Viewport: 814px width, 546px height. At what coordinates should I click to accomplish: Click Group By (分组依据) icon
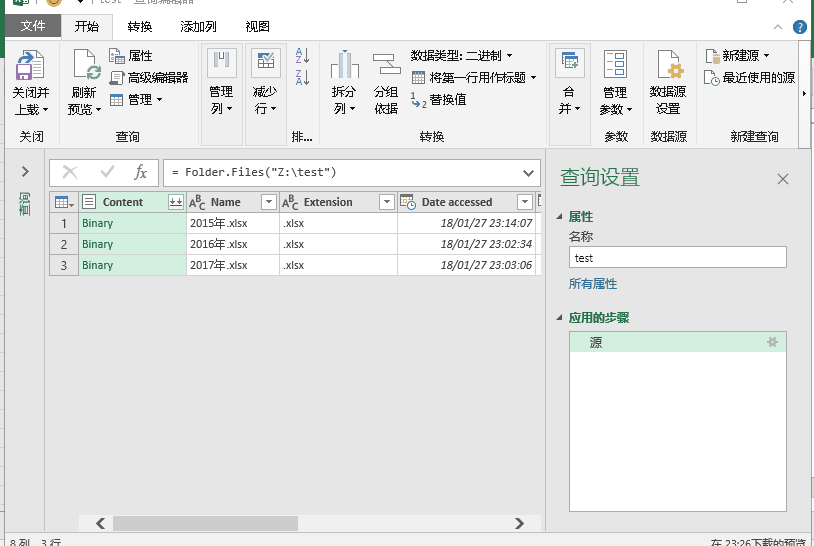click(x=387, y=64)
